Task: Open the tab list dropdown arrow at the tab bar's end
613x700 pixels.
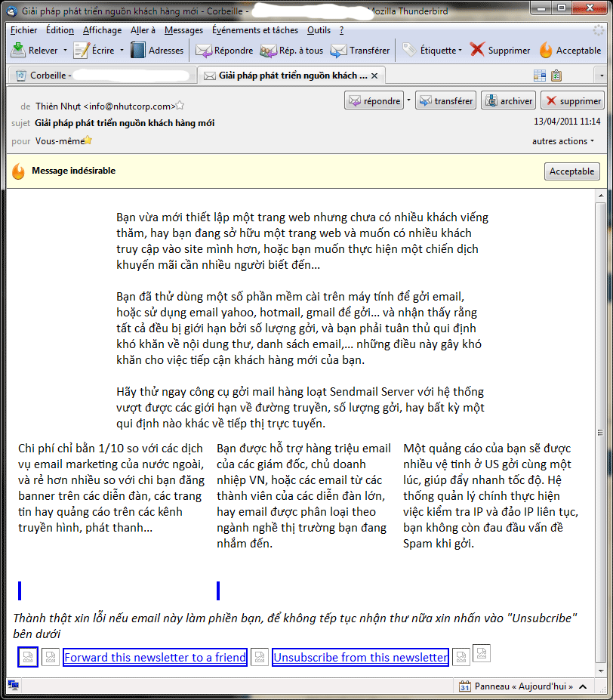Action: [602, 76]
